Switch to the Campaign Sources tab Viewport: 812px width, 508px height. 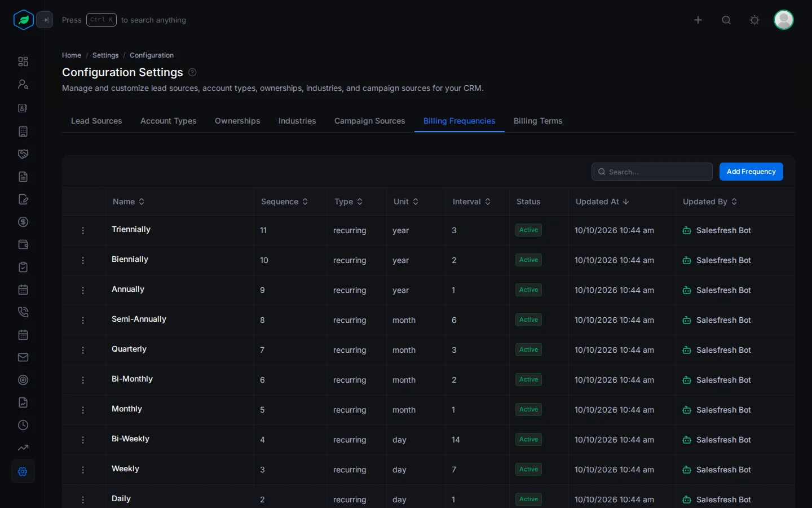(x=370, y=121)
